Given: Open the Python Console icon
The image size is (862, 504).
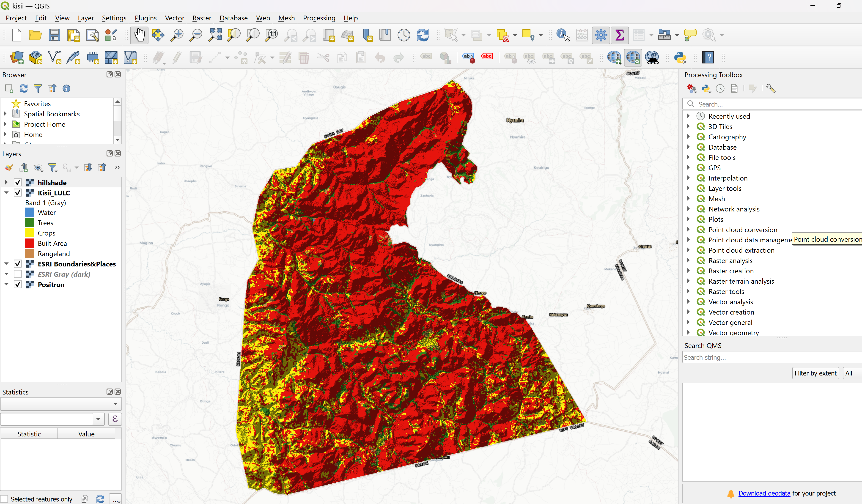Looking at the screenshot, I should coord(680,58).
